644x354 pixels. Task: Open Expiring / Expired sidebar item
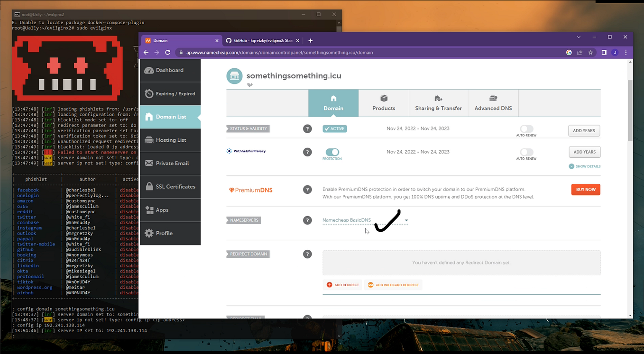point(170,93)
